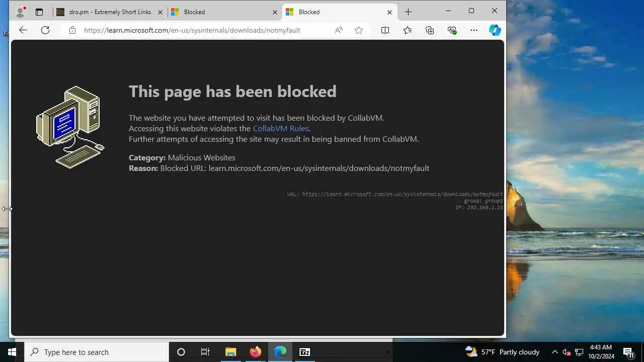
Task: Open 7-Zip from taskbar
Action: [x=305, y=352]
